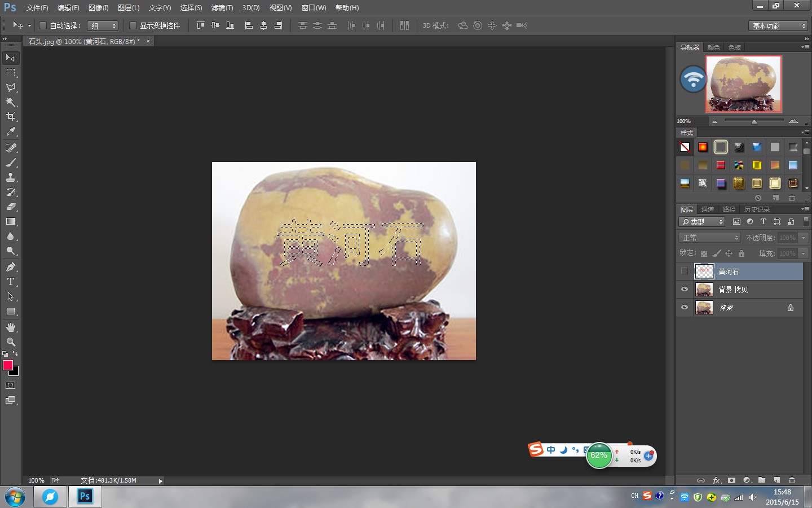This screenshot has width=812, height=508.
Task: Add layer mask icon
Action: tap(731, 480)
